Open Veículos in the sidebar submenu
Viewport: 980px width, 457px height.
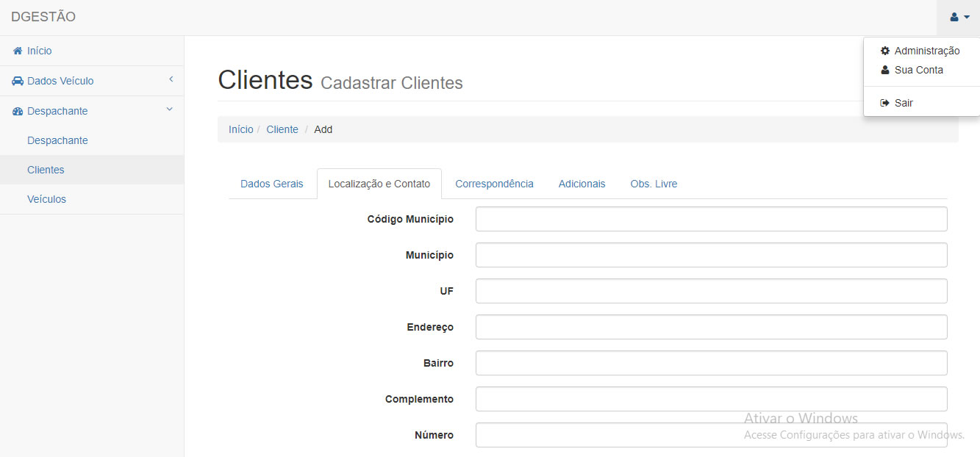point(46,200)
